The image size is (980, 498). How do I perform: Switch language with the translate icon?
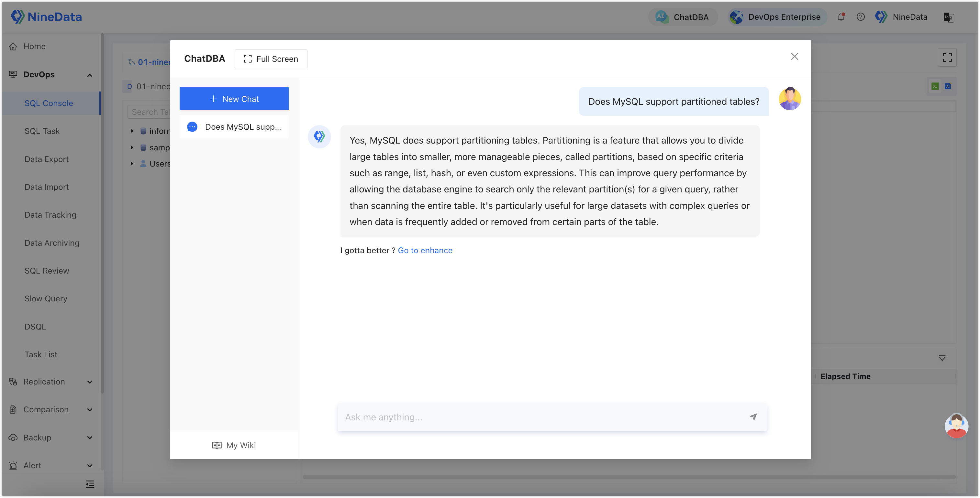tap(948, 17)
